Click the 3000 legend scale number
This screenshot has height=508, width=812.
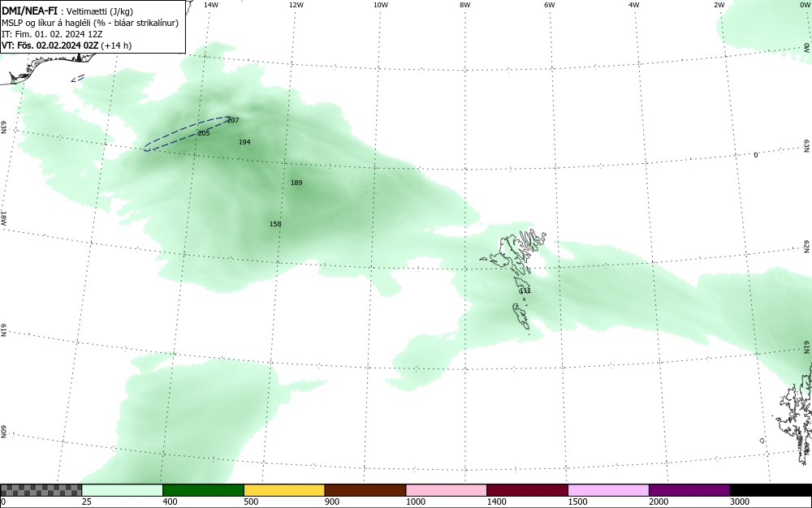740,502
